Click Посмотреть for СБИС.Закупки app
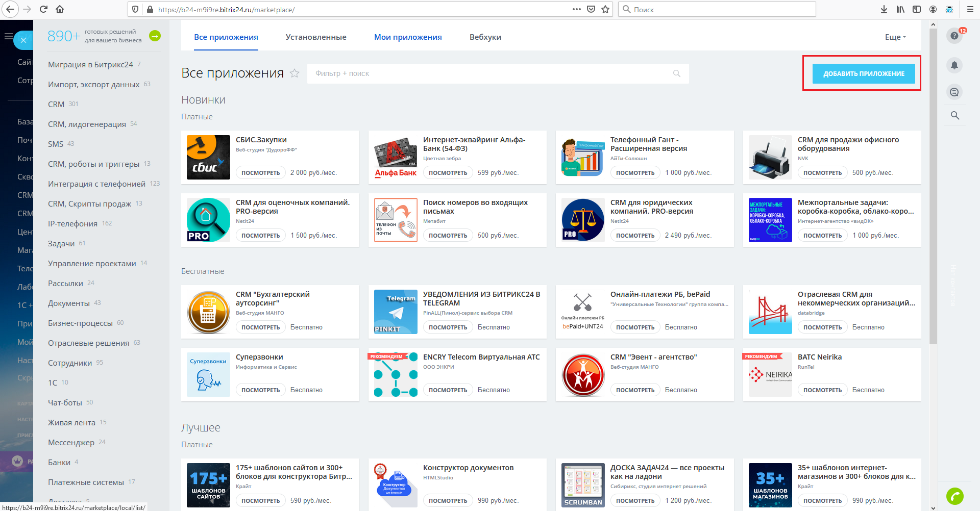The width and height of the screenshot is (980, 511). (260, 173)
